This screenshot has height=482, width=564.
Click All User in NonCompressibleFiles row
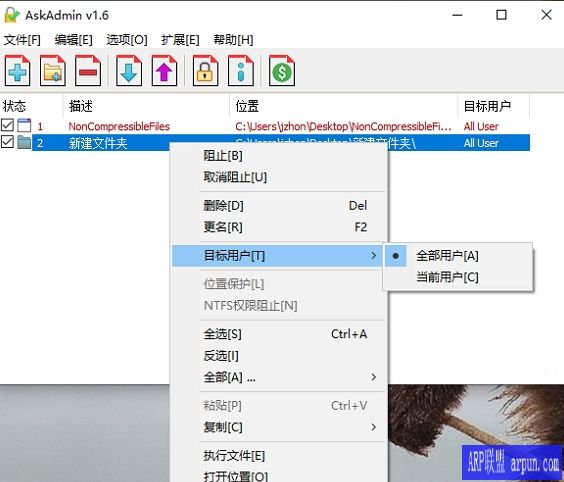point(481,126)
